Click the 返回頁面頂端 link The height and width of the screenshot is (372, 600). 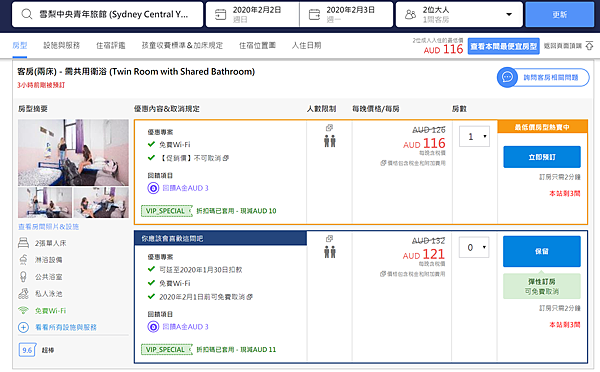click(562, 46)
